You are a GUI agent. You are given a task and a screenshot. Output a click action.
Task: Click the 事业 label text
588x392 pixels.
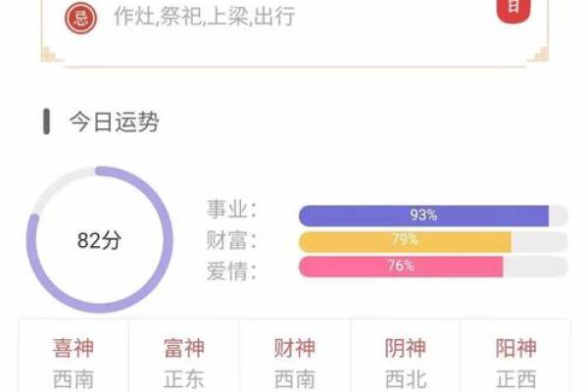[230, 211]
